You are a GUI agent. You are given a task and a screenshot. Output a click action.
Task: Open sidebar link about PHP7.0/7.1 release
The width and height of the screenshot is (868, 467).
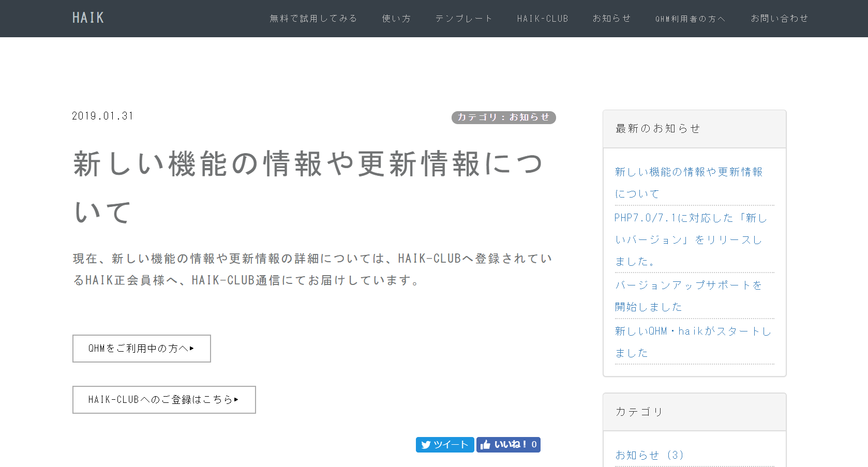pos(691,239)
